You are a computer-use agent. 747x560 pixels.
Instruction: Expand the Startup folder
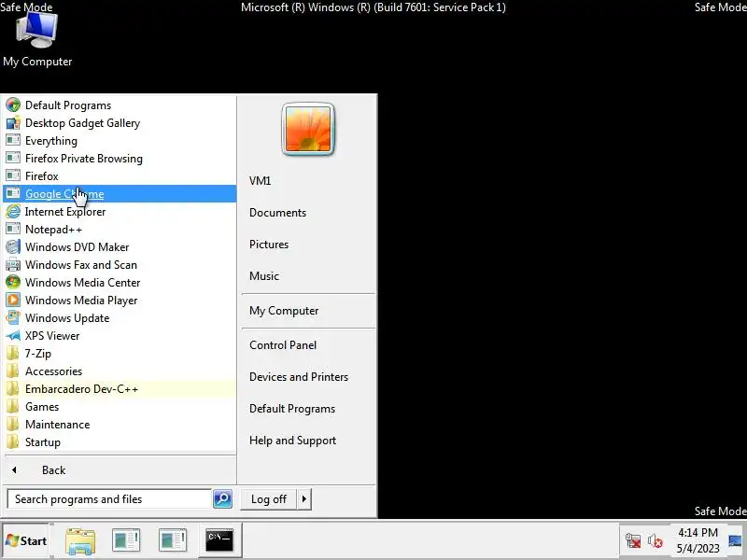click(x=120, y=441)
